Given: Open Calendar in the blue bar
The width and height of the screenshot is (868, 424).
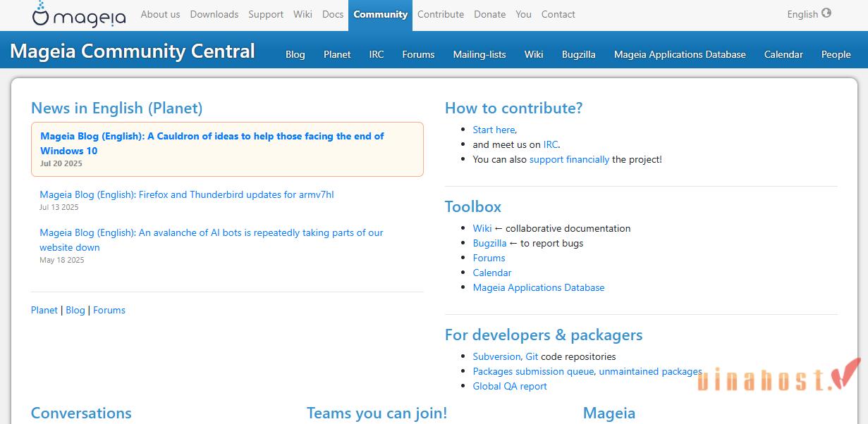Looking at the screenshot, I should click(783, 54).
